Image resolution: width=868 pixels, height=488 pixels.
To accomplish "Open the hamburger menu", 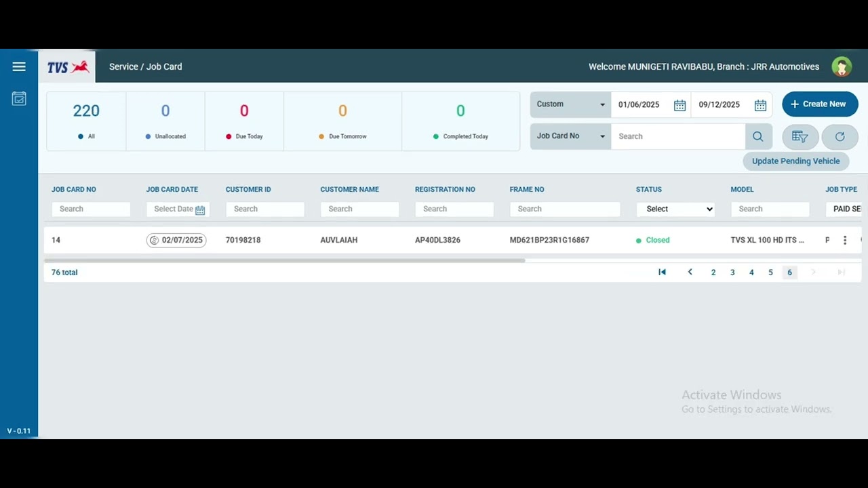I will click(x=19, y=66).
